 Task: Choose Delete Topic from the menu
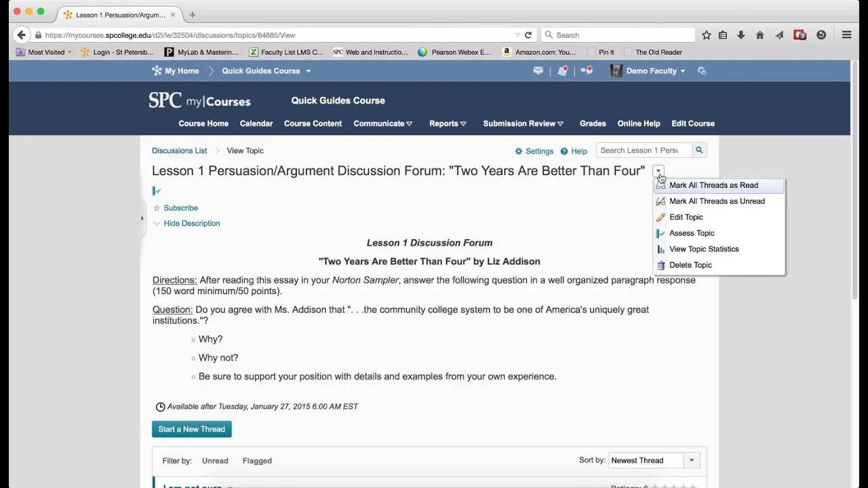click(719, 265)
